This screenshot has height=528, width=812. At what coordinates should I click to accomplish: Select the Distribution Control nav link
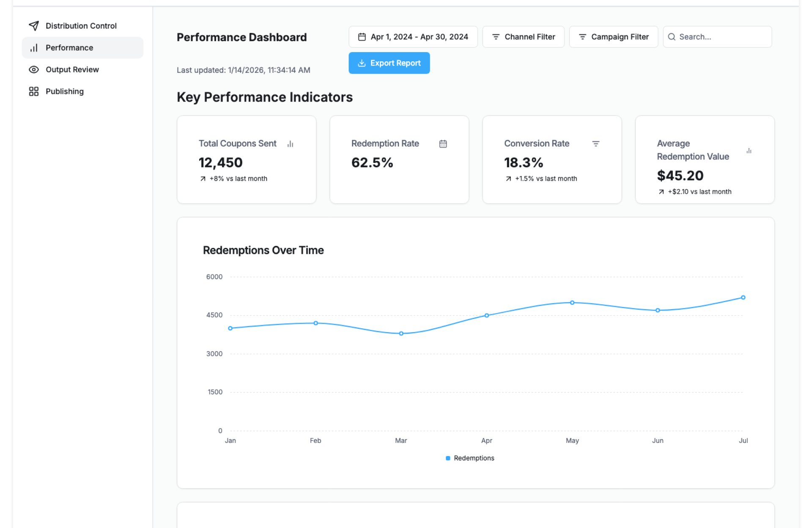click(81, 26)
